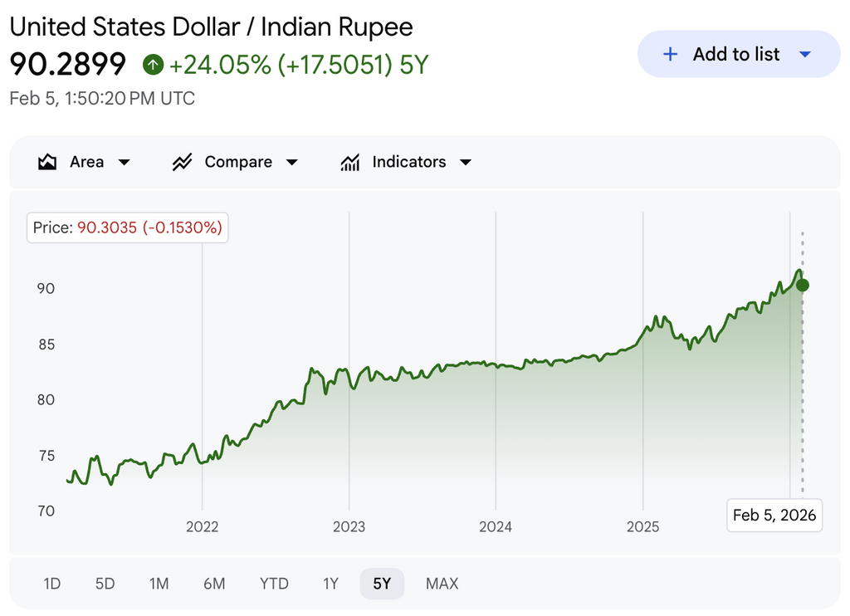
Task: Click the selected 5Y range tab
Action: [x=382, y=584]
